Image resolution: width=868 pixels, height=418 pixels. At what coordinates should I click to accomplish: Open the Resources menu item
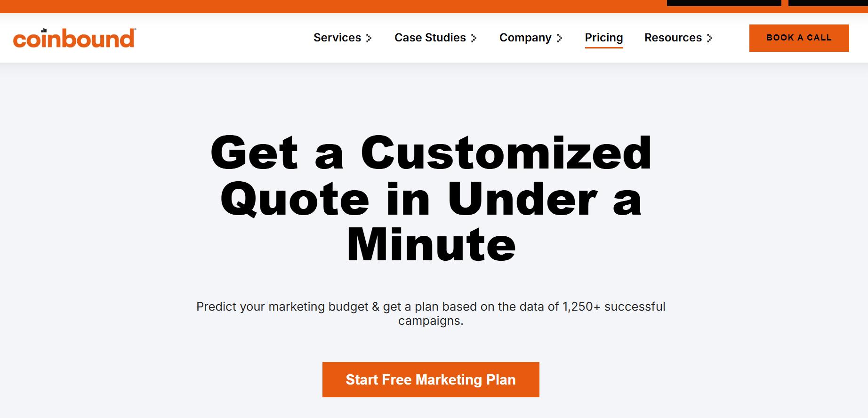(673, 38)
